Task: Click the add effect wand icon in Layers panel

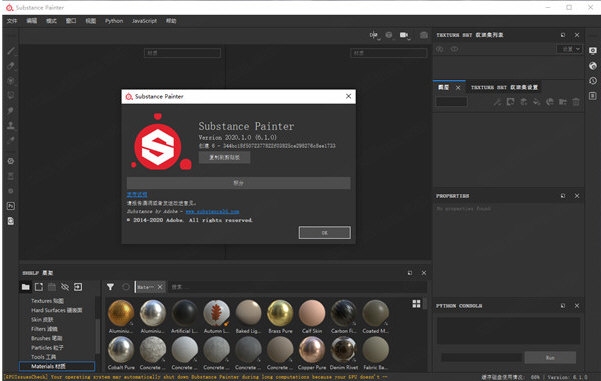Action: click(497, 102)
